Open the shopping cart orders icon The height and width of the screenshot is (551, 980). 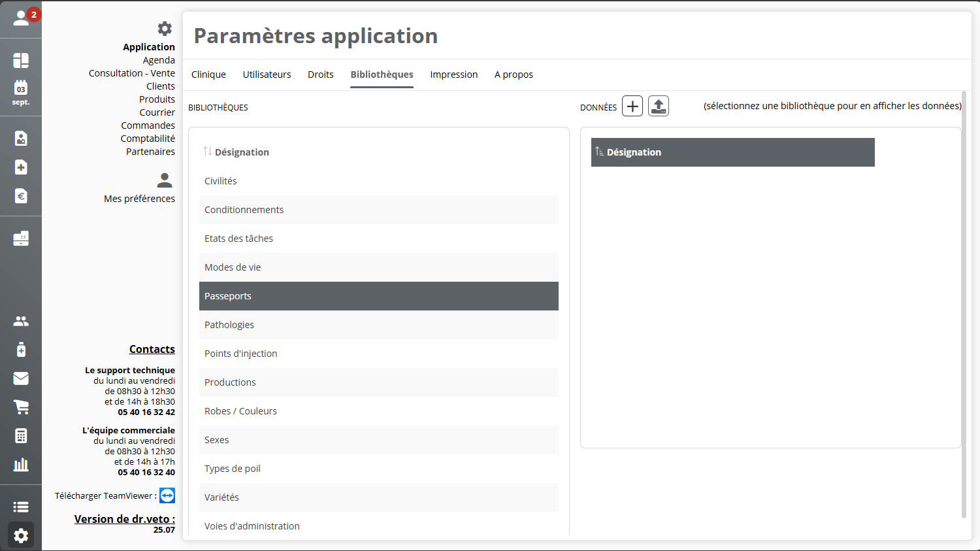21,407
